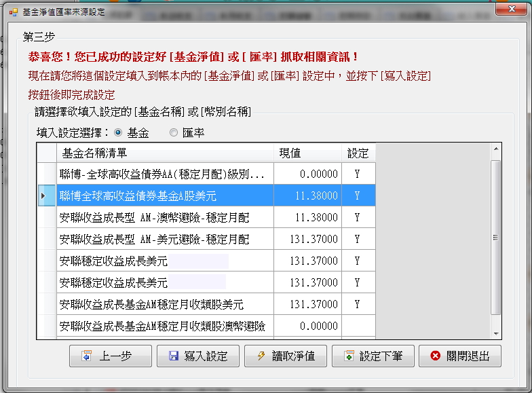Save settings with 寫入設定 button
The width and height of the screenshot is (532, 393).
coord(198,356)
